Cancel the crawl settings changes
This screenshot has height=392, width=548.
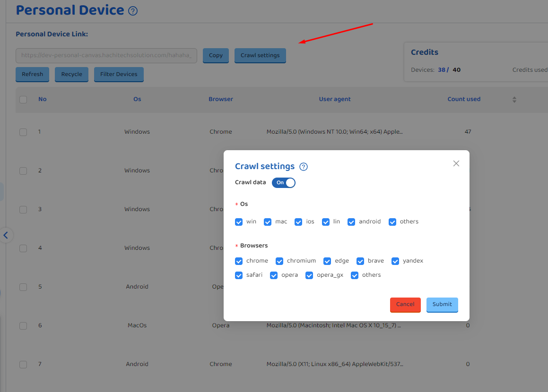coord(405,305)
